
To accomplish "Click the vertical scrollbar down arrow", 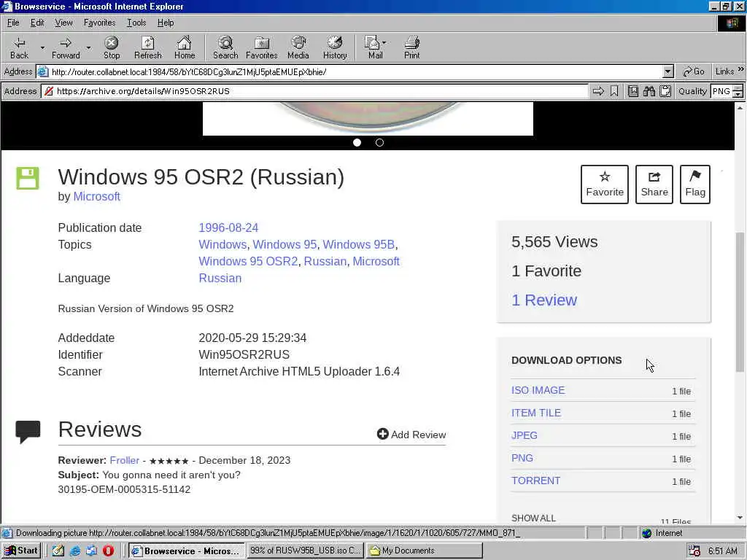I will (740, 518).
